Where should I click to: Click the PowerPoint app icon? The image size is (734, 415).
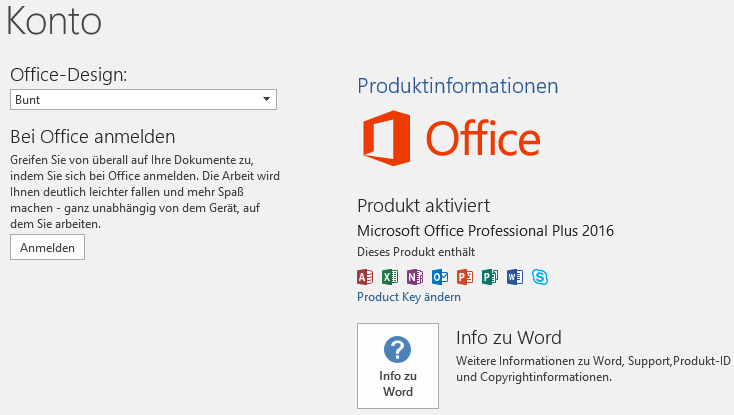pos(465,277)
